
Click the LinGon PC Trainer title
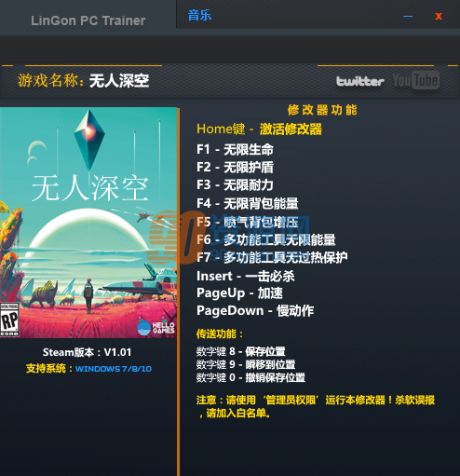click(x=88, y=20)
